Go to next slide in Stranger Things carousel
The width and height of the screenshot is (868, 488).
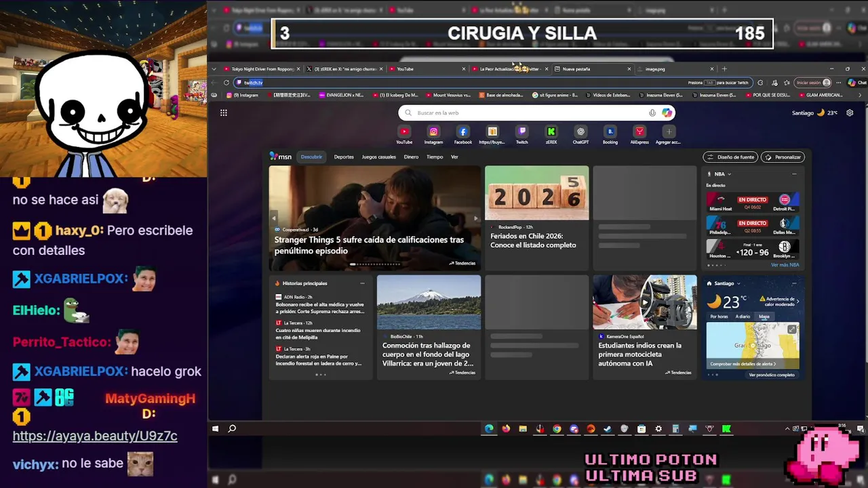[475, 218]
